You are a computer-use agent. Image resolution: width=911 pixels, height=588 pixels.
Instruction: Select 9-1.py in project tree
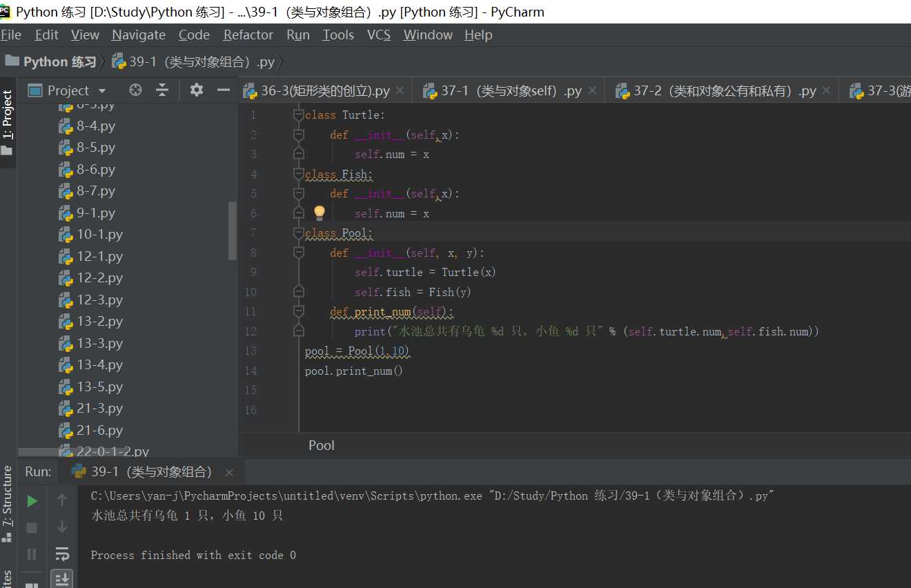click(x=87, y=213)
